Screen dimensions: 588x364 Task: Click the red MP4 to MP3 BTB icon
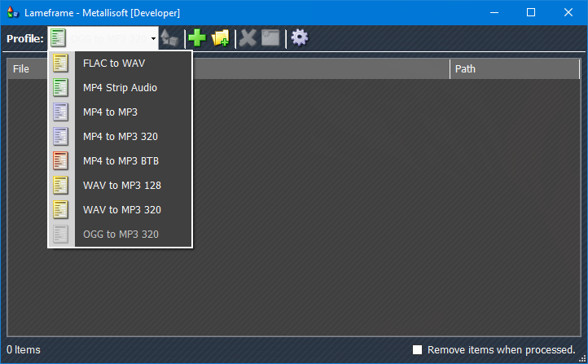tap(61, 161)
